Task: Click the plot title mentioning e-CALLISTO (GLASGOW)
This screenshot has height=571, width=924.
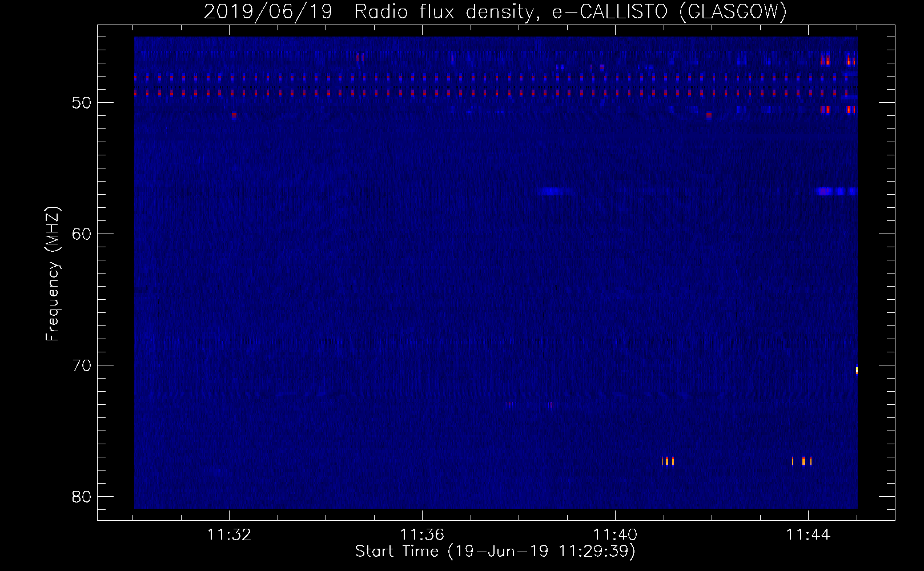Action: (495, 11)
